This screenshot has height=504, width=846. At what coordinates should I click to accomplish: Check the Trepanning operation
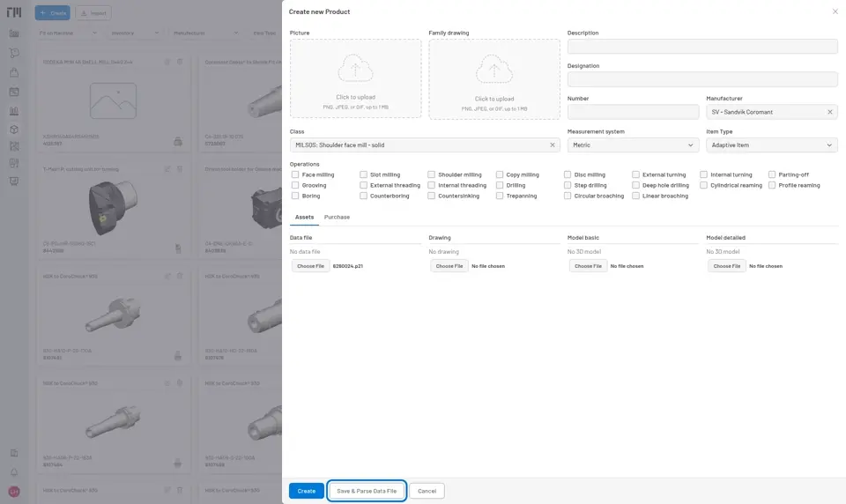[500, 196]
